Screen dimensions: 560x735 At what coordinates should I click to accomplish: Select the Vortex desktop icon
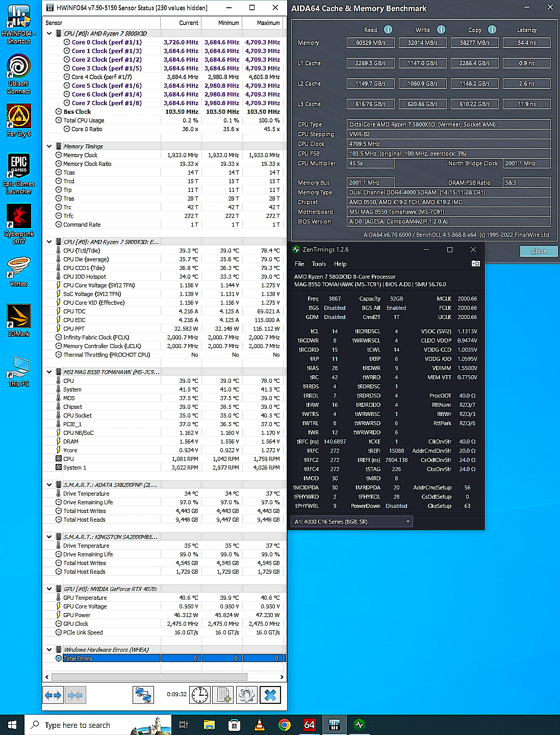tap(19, 272)
